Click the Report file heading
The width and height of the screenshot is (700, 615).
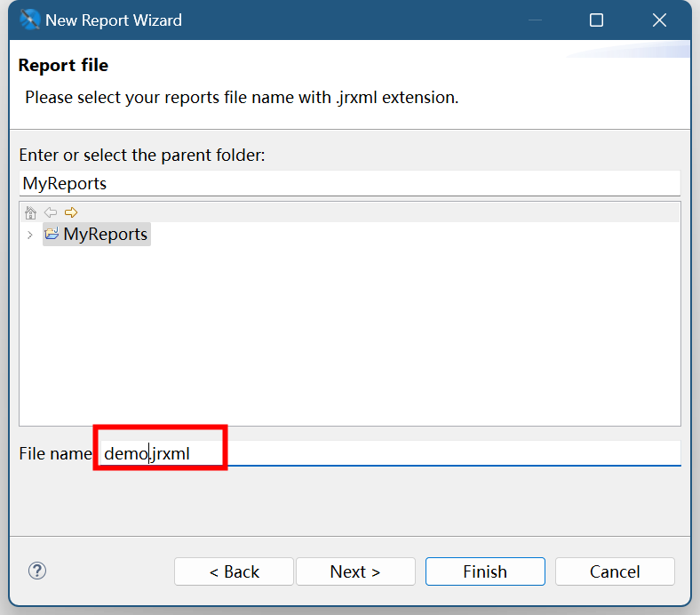63,65
